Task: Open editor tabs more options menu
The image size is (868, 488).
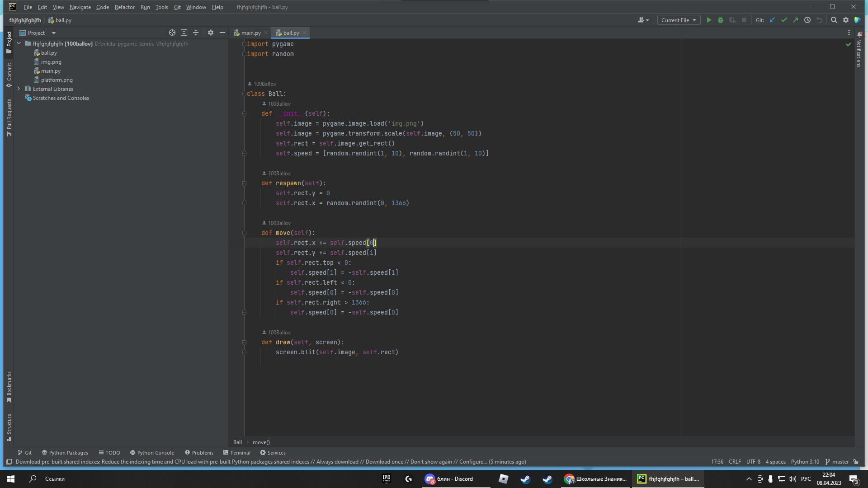Action: pyautogui.click(x=849, y=33)
